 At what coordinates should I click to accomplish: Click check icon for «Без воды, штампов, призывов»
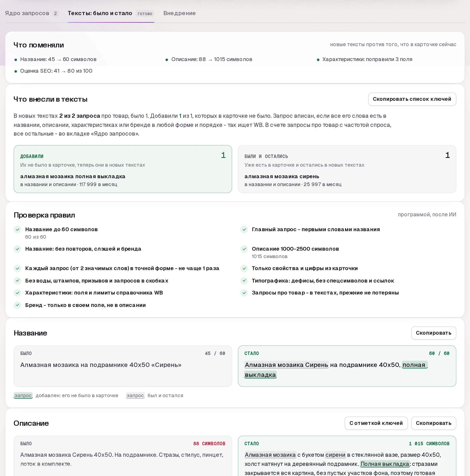(18, 281)
